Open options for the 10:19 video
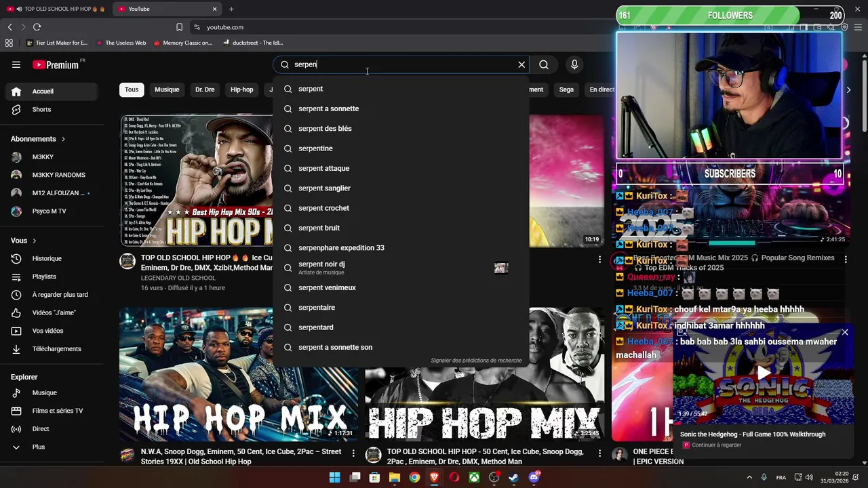Viewport: 868px width, 488px height. [599, 260]
